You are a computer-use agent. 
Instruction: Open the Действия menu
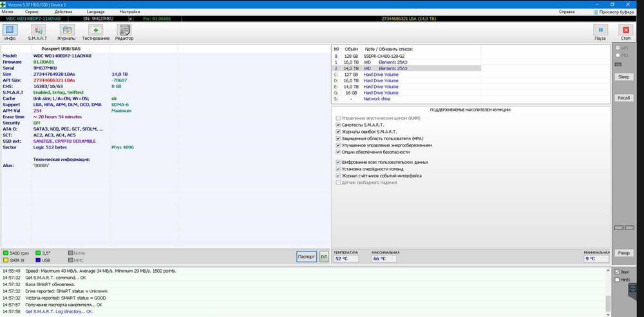coord(63,12)
